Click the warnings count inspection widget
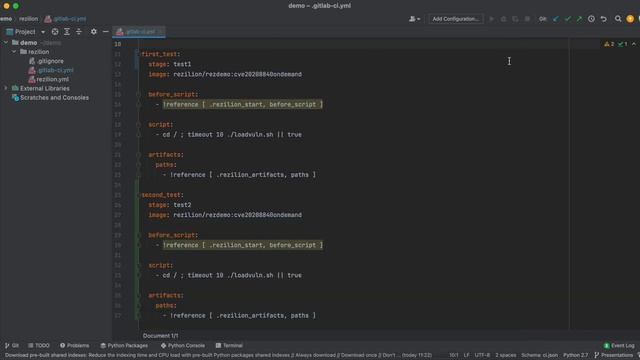The width and height of the screenshot is (640, 360). point(609,44)
